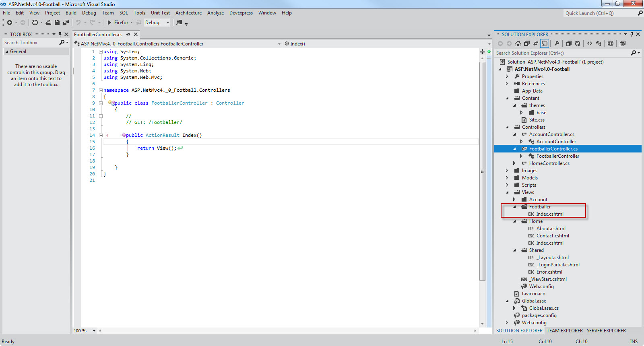
Task: Select Index.cshtml under the Footballer folder
Action: tap(550, 214)
